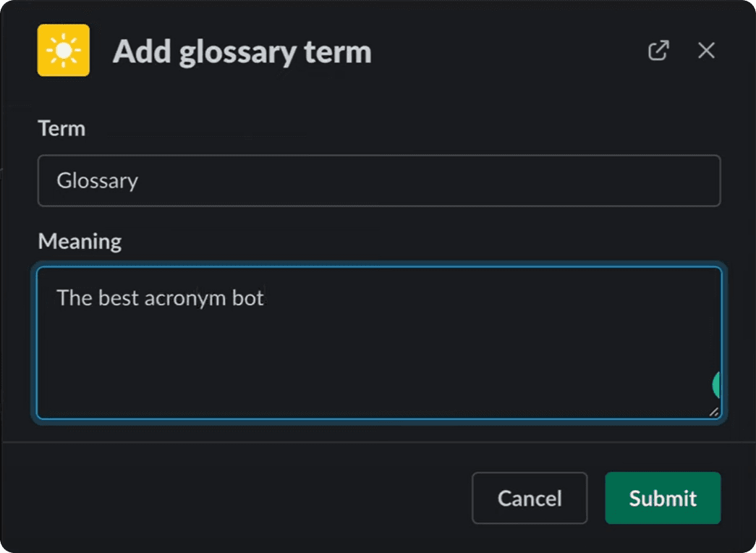Click the sun logo next to the title
The image size is (756, 553).
pyautogui.click(x=63, y=51)
